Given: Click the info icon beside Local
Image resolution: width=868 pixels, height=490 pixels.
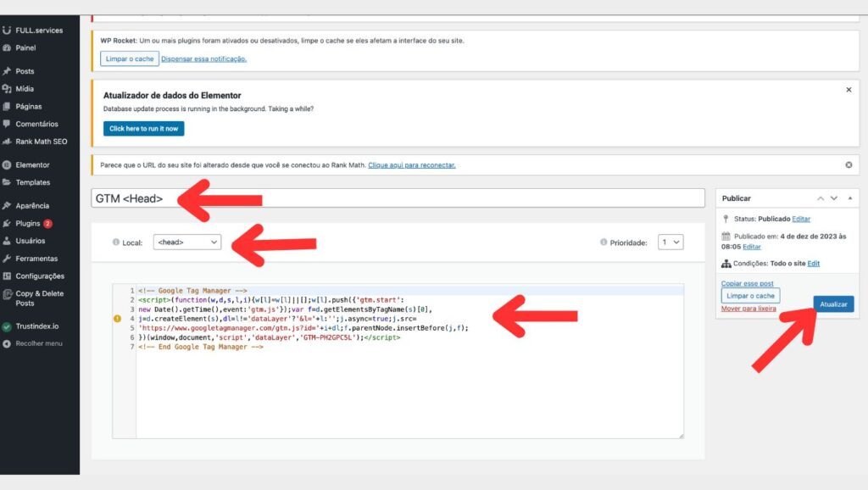Looking at the screenshot, I should 115,242.
